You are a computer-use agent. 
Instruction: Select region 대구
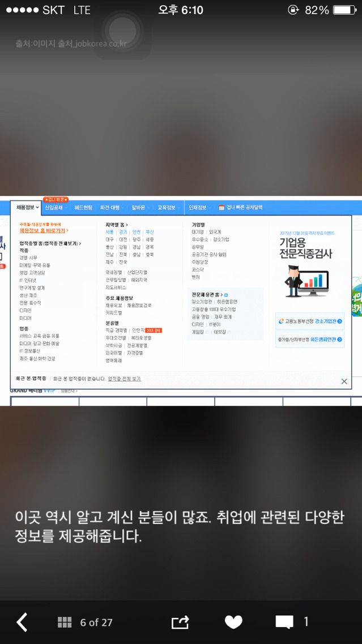click(x=109, y=239)
